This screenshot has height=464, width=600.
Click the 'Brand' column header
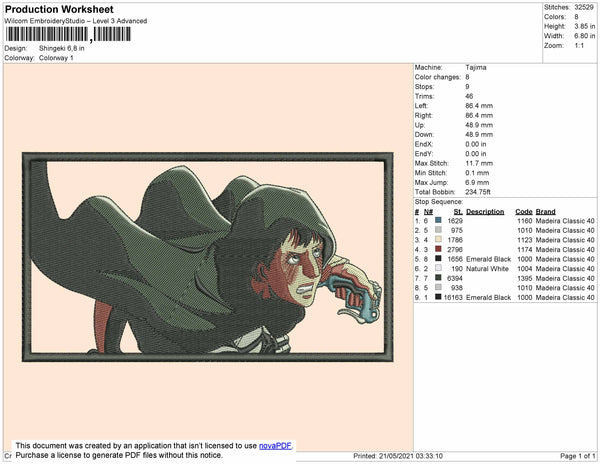(545, 212)
